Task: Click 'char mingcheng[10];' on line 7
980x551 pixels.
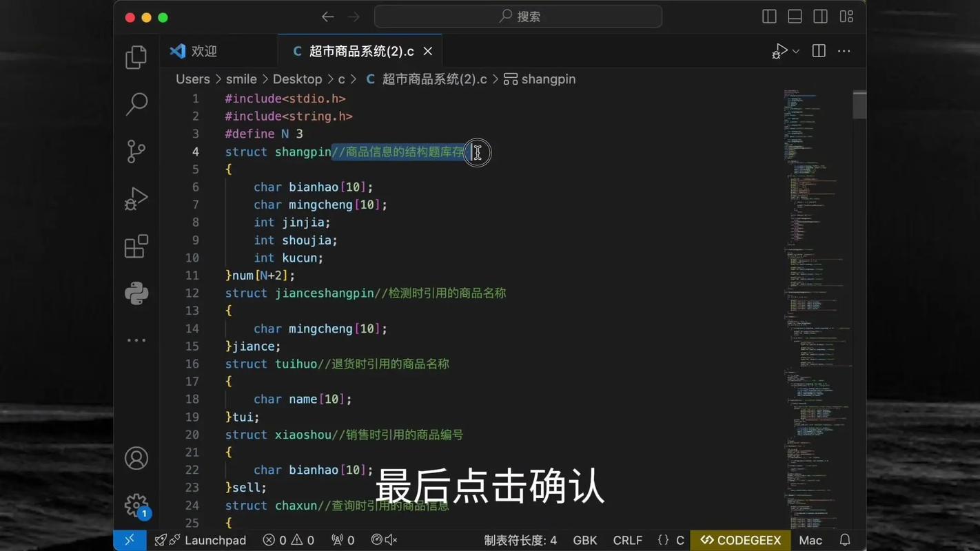Action: [320, 205]
